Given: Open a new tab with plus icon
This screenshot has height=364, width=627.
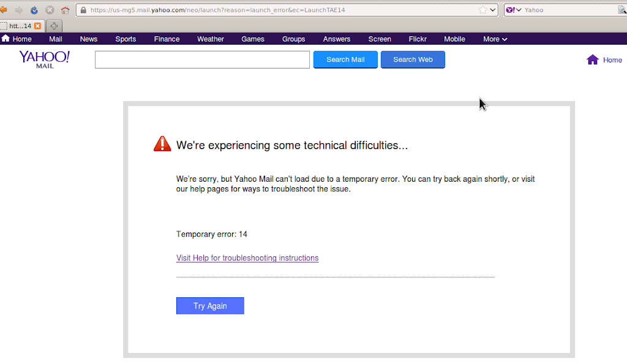Looking at the screenshot, I should pyautogui.click(x=54, y=26).
